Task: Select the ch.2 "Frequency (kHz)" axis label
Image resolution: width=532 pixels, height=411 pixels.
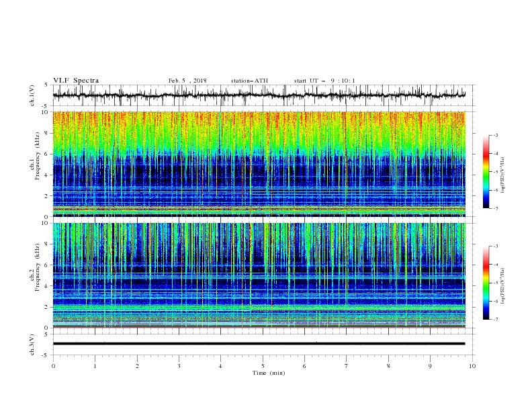Action: pos(38,267)
